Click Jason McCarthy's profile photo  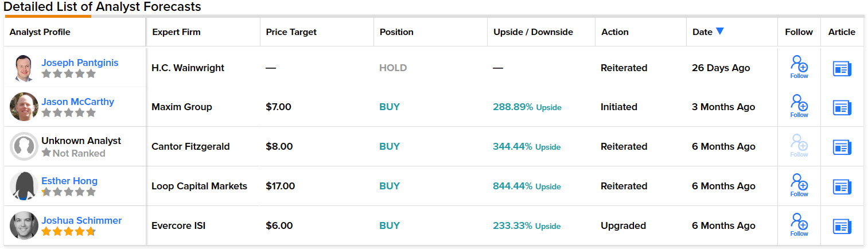pyautogui.click(x=24, y=107)
